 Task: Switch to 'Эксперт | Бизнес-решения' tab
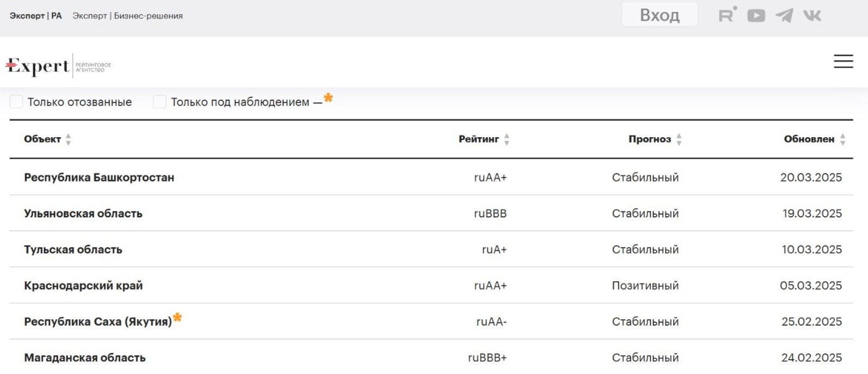tap(127, 16)
